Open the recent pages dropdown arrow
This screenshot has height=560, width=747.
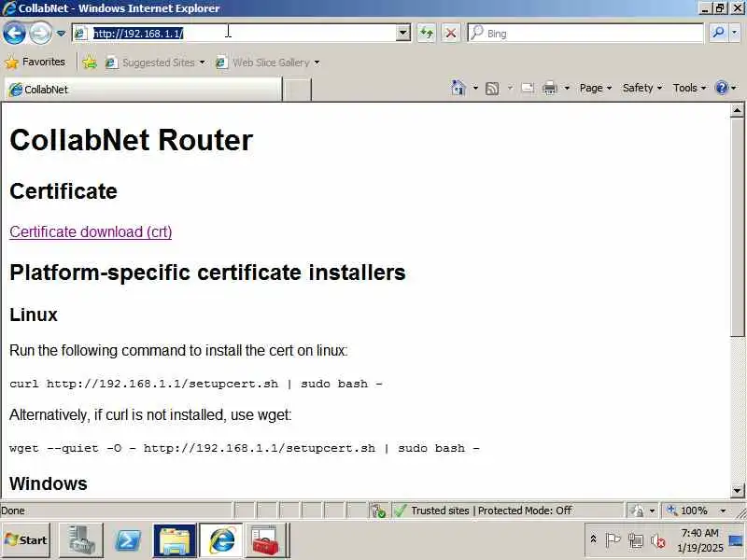point(61,34)
